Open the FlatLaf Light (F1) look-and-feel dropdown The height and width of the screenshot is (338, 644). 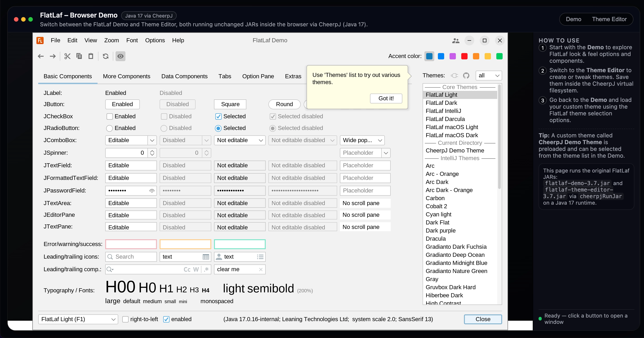(78, 319)
